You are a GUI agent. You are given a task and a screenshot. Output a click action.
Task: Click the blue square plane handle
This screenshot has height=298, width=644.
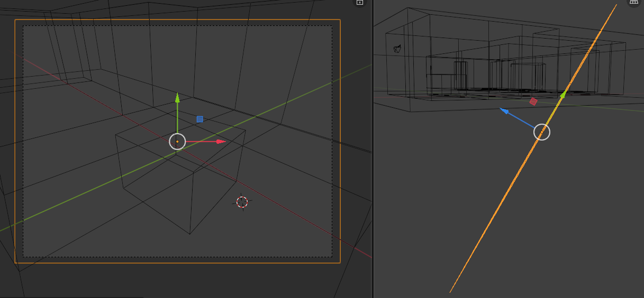199,119
